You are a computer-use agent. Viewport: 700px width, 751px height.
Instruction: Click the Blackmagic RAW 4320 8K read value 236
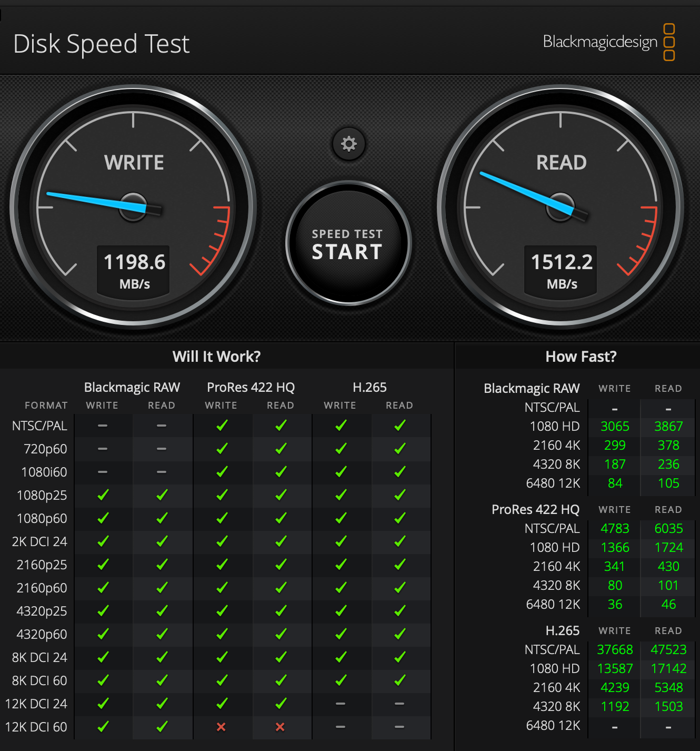[668, 464]
